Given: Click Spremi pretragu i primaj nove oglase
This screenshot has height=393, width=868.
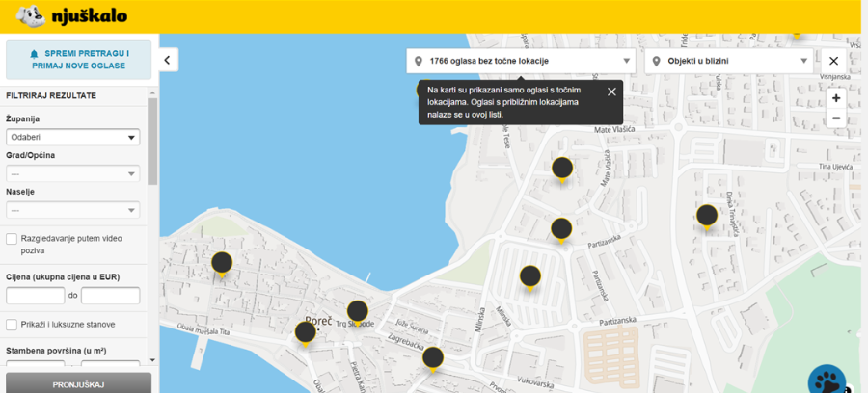Looking at the screenshot, I should click(x=79, y=59).
